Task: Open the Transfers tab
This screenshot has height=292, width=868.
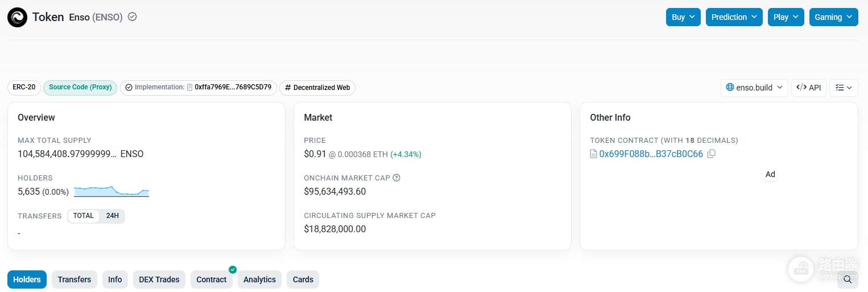Action: coord(75,279)
